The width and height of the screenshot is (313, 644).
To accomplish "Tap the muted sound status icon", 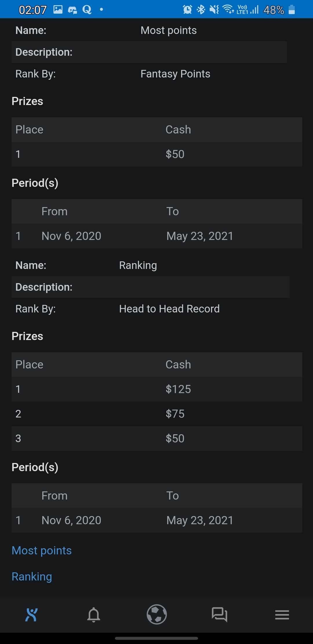I will [214, 10].
